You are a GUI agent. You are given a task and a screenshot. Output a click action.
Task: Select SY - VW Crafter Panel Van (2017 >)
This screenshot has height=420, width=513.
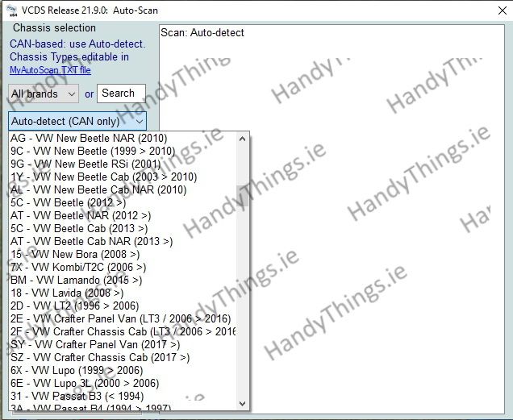123,344
